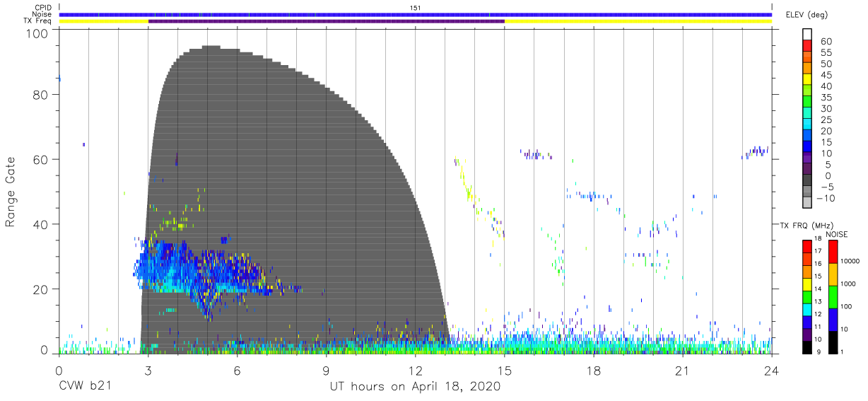Click the x-axis tick label 15
The height and width of the screenshot is (401, 868).
505,370
